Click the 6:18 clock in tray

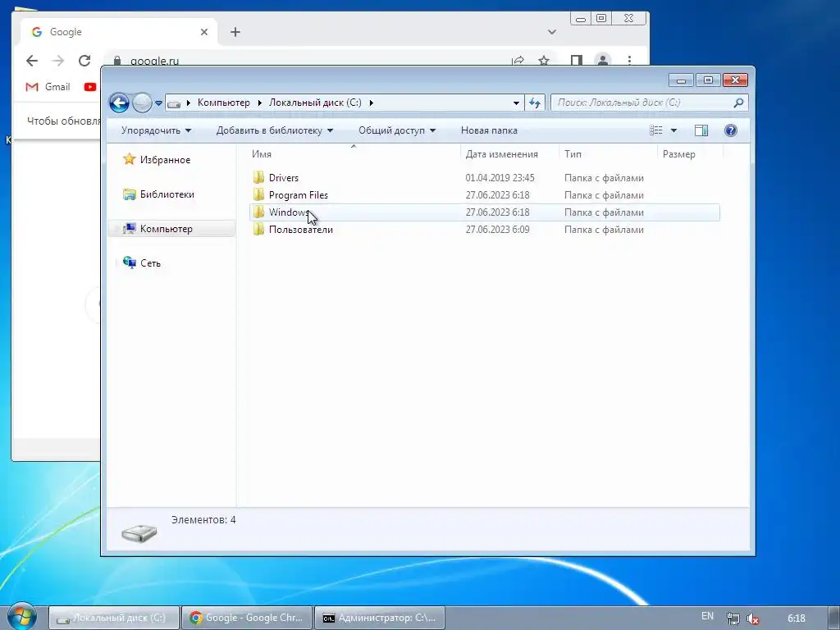pyautogui.click(x=796, y=619)
